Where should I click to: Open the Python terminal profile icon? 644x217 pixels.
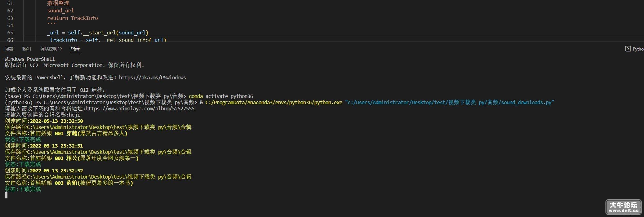click(x=628, y=49)
